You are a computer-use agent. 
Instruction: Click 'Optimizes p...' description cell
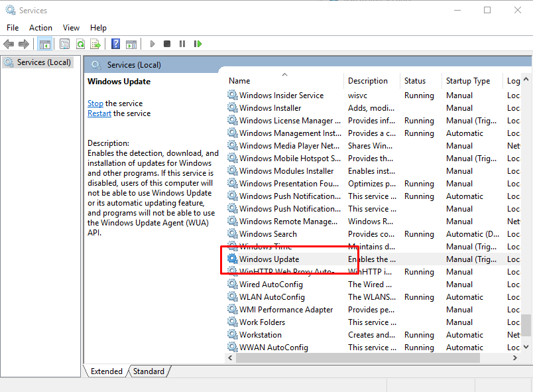tap(372, 184)
